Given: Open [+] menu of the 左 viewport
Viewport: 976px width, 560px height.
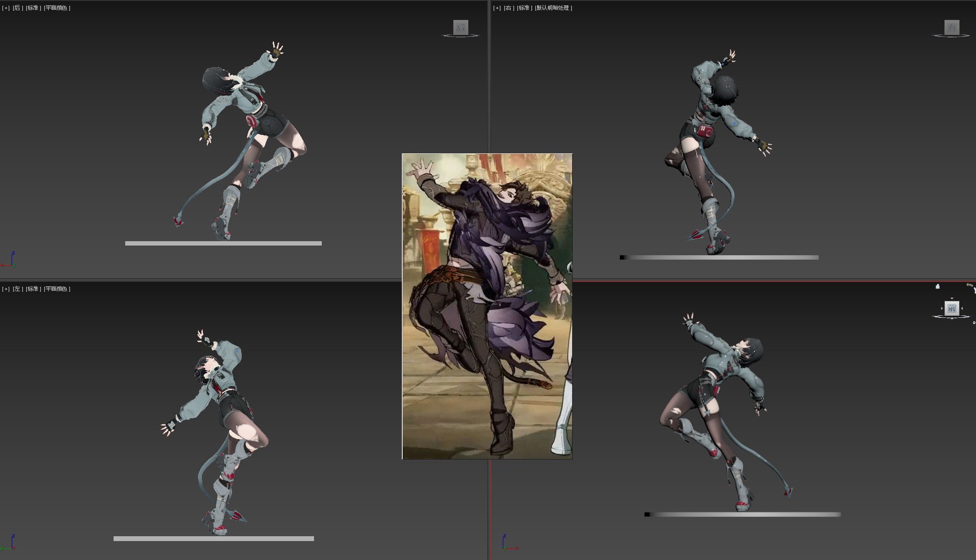Looking at the screenshot, I should (x=6, y=289).
